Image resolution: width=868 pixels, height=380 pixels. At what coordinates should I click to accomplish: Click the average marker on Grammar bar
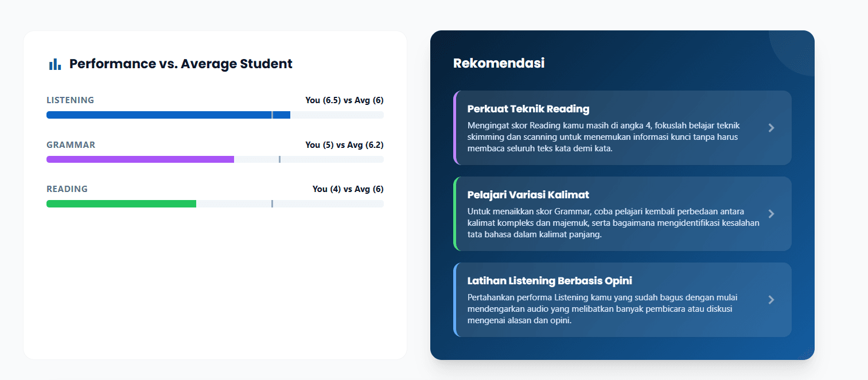point(279,159)
